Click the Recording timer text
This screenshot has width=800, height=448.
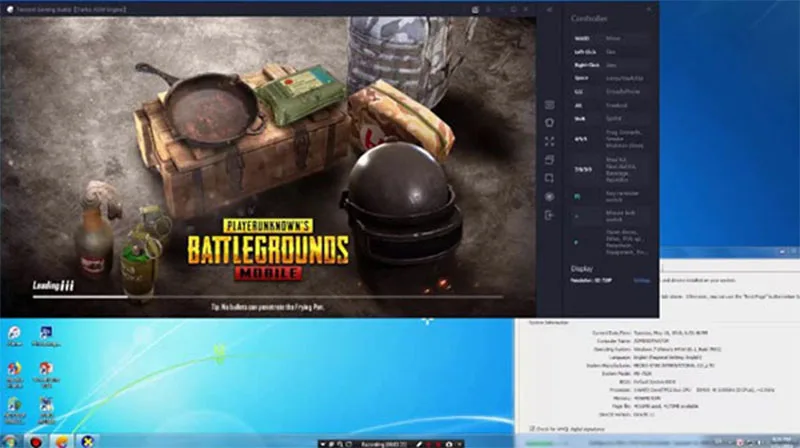click(384, 444)
